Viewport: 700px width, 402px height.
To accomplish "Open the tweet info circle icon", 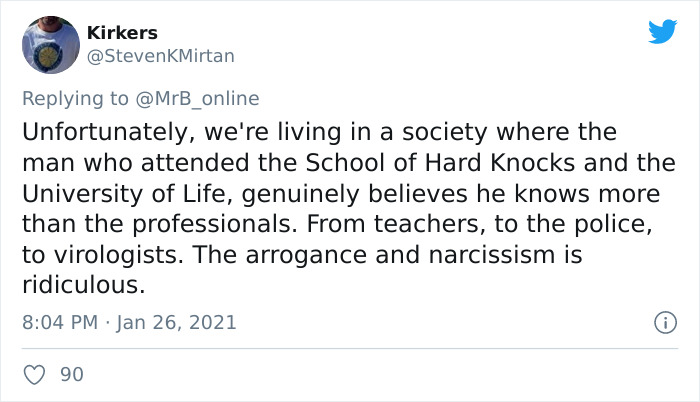I will pos(661,322).
